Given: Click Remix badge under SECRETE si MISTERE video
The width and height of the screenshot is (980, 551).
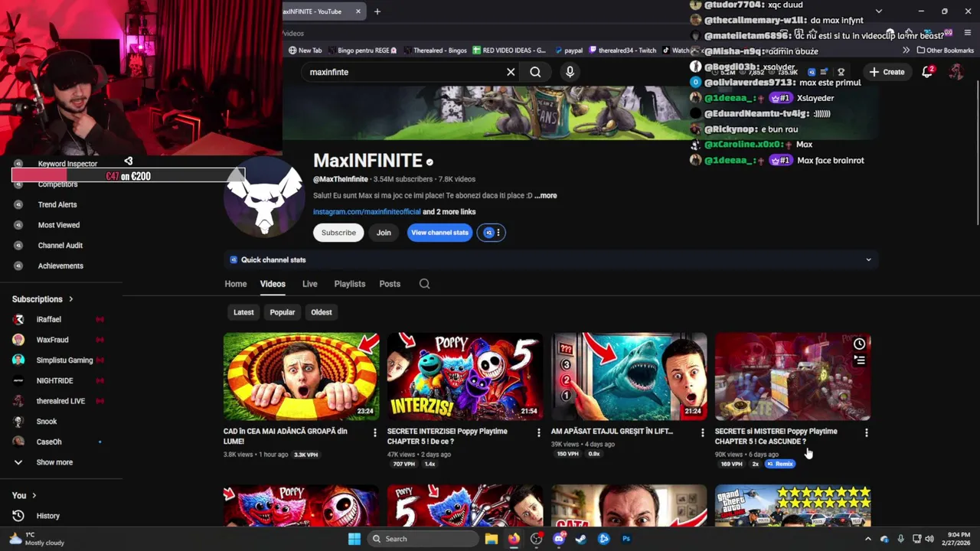Looking at the screenshot, I should 780,464.
